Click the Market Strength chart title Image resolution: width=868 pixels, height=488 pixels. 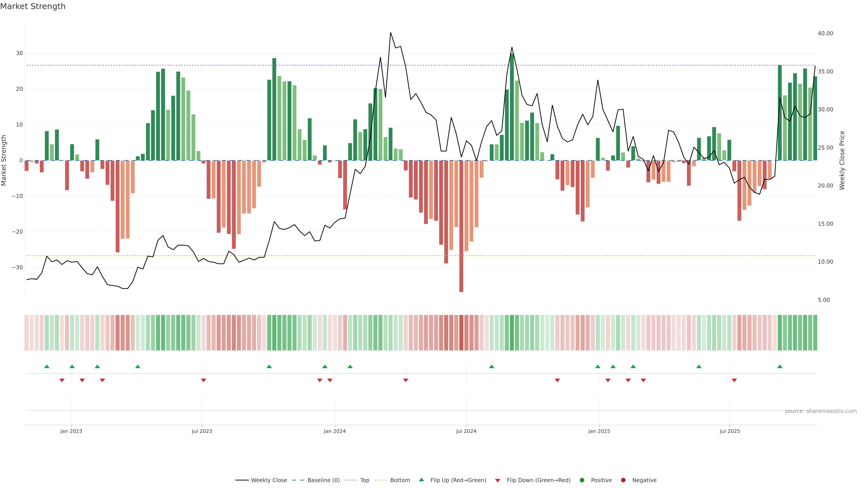(x=33, y=6)
